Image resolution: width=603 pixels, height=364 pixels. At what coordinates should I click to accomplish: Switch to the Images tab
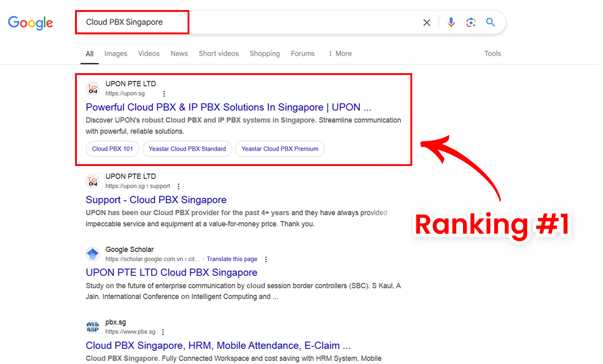coord(116,54)
